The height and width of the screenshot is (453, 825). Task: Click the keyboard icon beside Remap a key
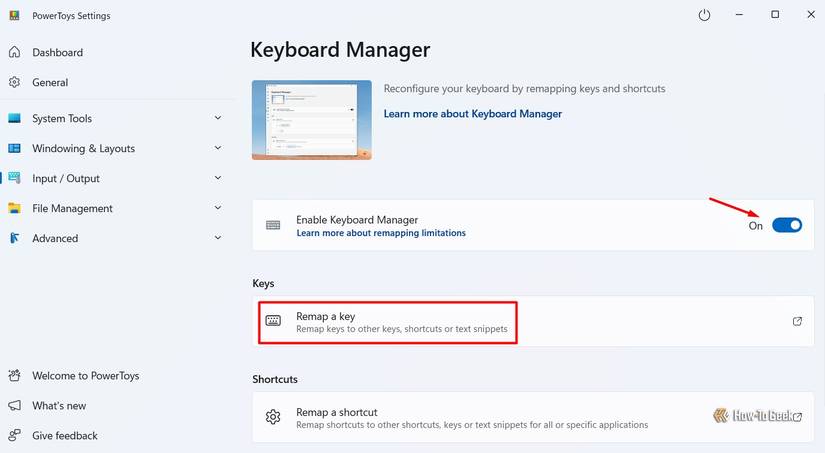point(273,320)
